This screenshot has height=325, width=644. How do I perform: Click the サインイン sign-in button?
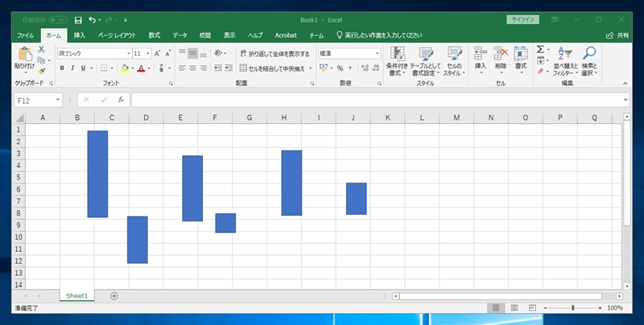522,19
